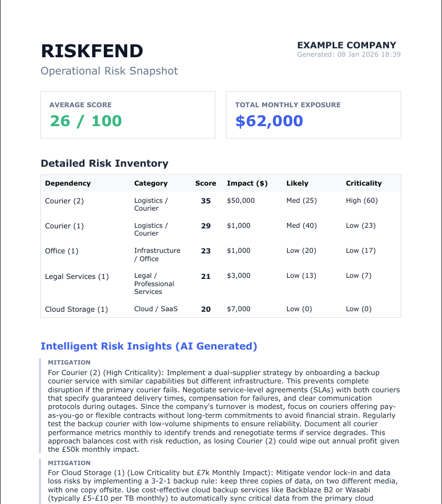Screen dimensions: 442x504
Task: Click the RISKFEND report title
Action: [x=92, y=51]
